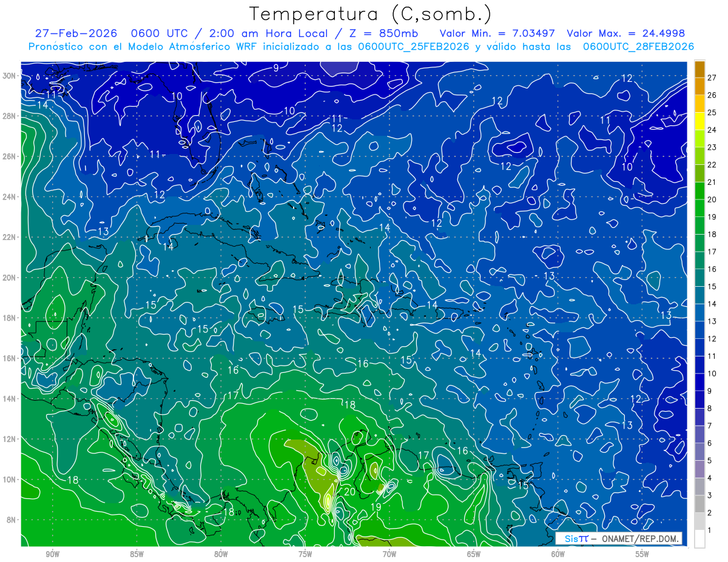Click the 85W longitude axis label
The image size is (728, 562).
(136, 554)
